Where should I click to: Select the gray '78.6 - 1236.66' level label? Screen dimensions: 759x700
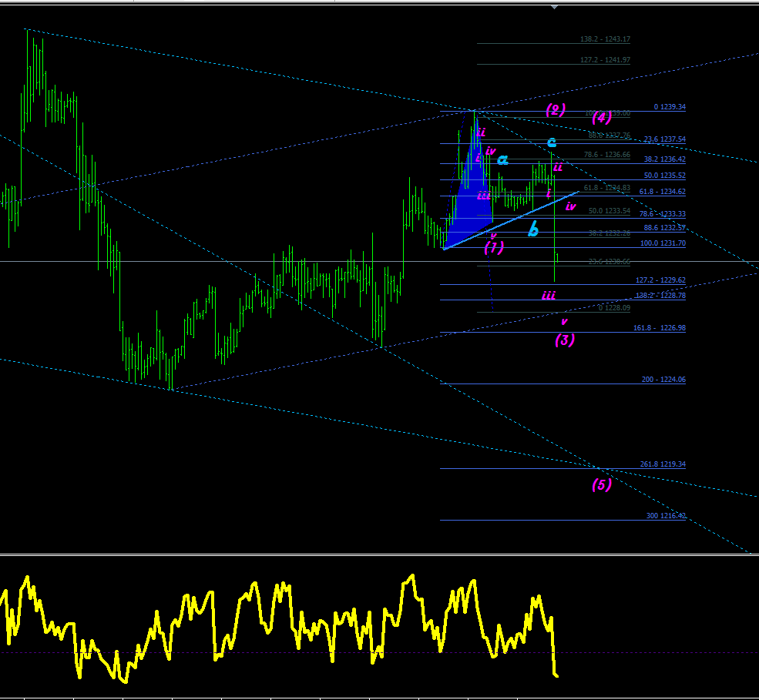[x=607, y=155]
